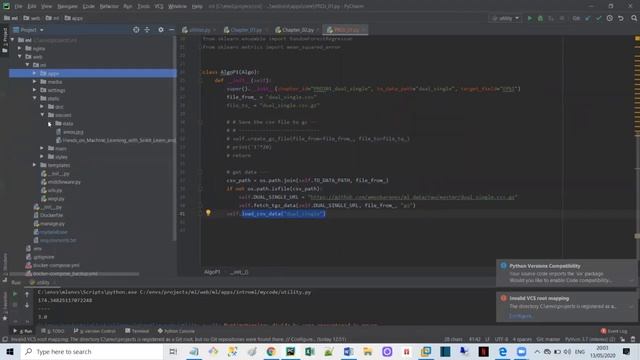Open the PyCharm icon in the taskbar
This screenshot has width=640, height=360.
coord(290,351)
